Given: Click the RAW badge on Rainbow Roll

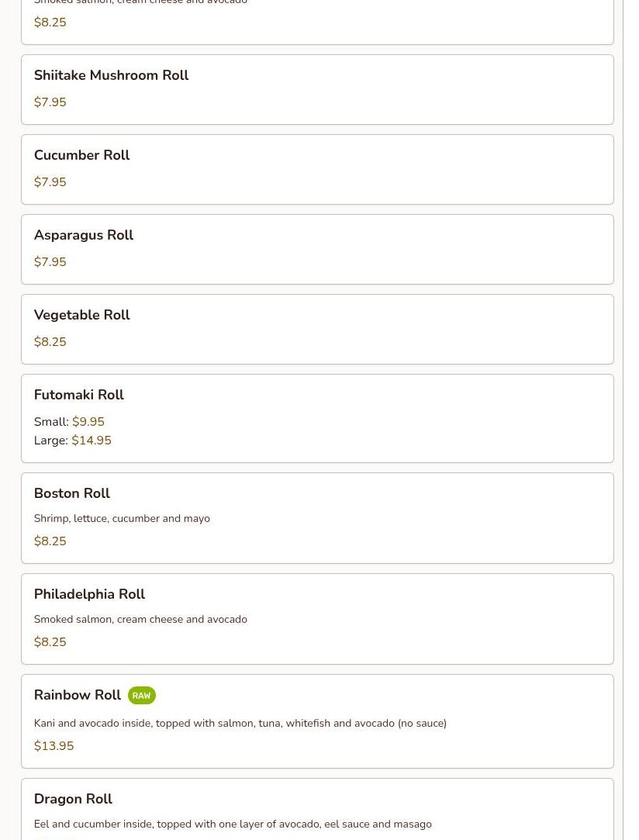Looking at the screenshot, I should [x=142, y=696].
